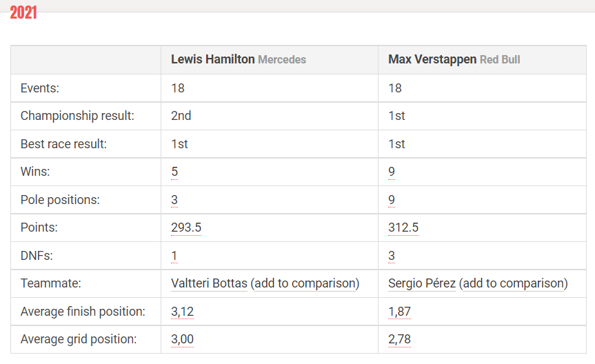595x364 pixels.
Task: Click the Championship result row label
Action: tap(77, 116)
